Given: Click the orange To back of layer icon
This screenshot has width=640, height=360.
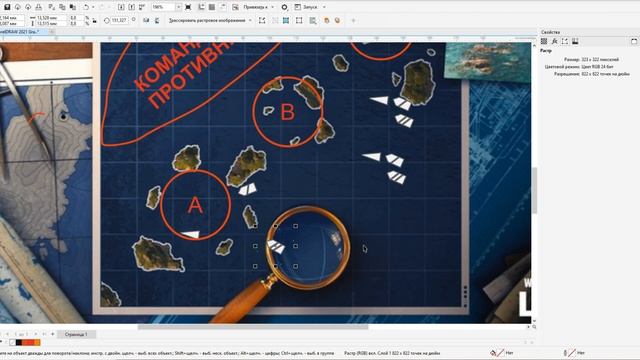Looking at the screenshot, I should [x=337, y=20].
